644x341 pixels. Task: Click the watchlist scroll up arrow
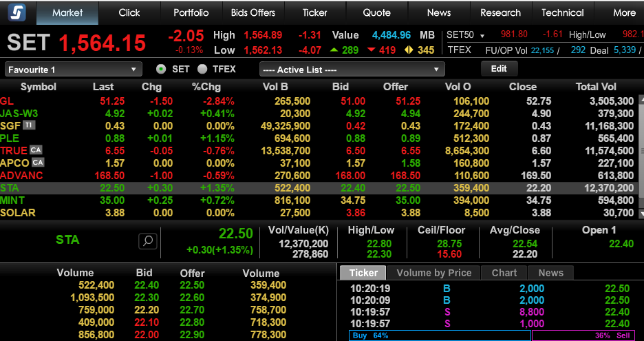(x=641, y=100)
